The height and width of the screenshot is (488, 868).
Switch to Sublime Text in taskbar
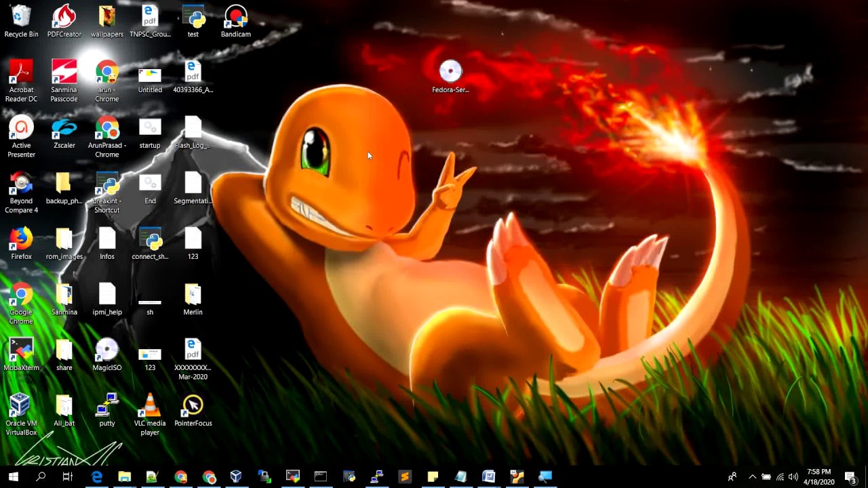[405, 476]
